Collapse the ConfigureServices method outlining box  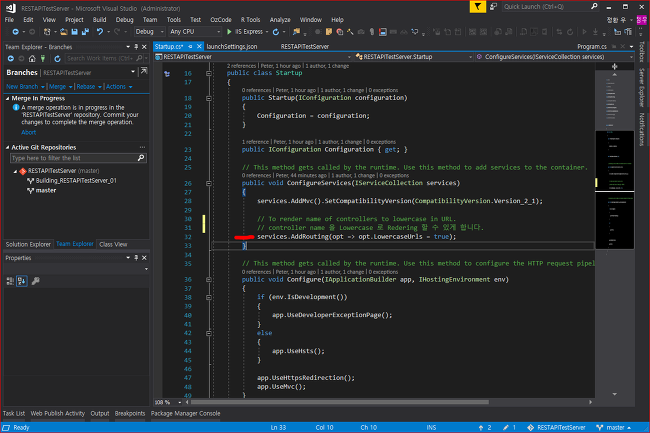[x=209, y=183]
